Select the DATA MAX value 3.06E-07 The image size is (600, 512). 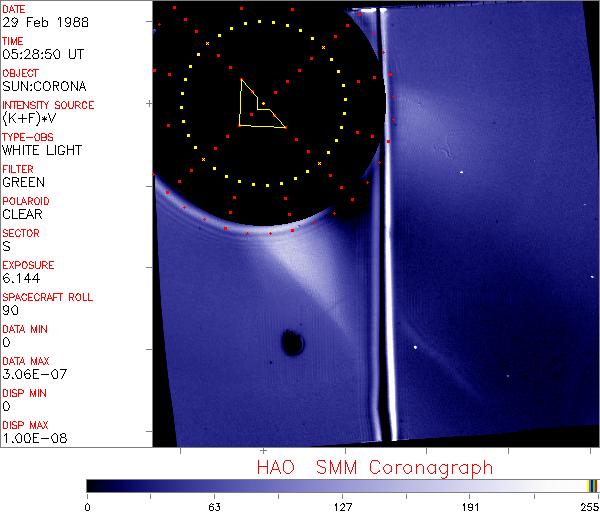(x=30, y=375)
